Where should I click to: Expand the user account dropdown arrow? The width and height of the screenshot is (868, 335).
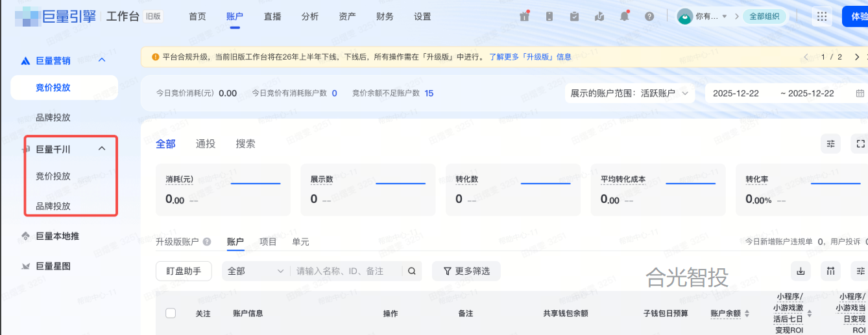725,16
